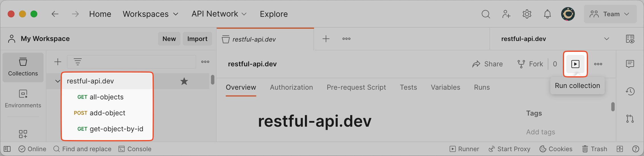Click the overview pane scrollbar
Screen dimensions: 644x156
(x=613, y=107)
